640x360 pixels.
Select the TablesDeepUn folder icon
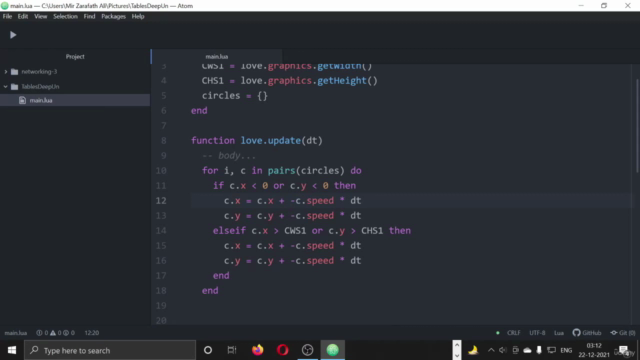coord(15,87)
